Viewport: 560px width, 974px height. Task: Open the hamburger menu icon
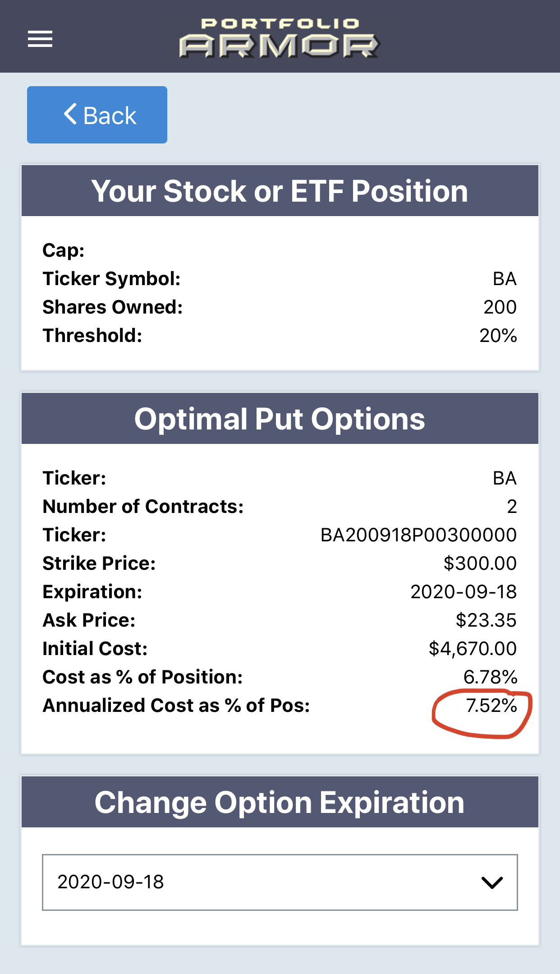(x=40, y=39)
